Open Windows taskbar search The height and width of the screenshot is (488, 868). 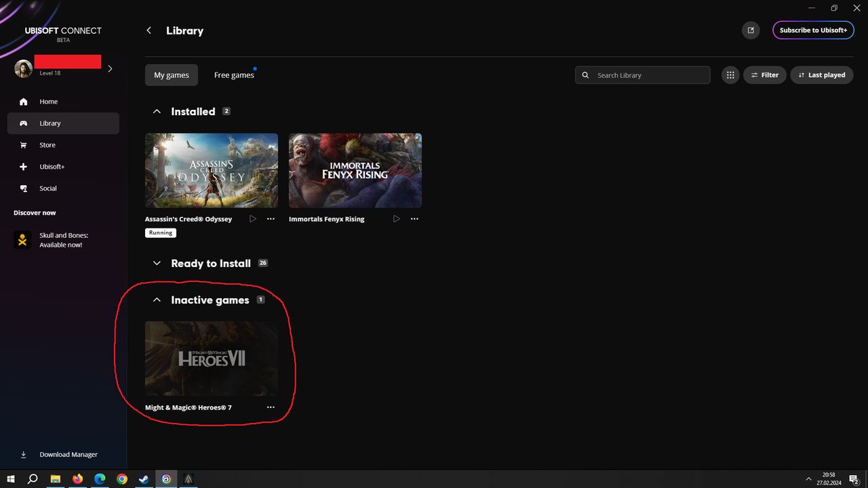pos(33,479)
